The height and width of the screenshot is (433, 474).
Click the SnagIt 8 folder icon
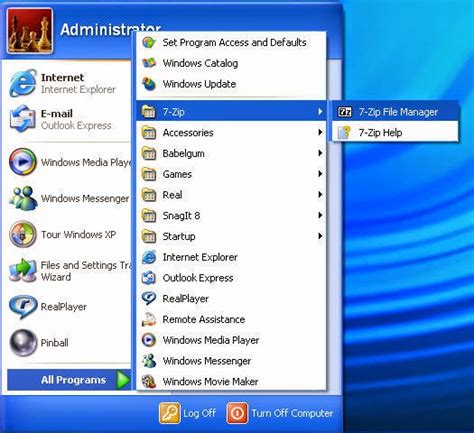149,216
